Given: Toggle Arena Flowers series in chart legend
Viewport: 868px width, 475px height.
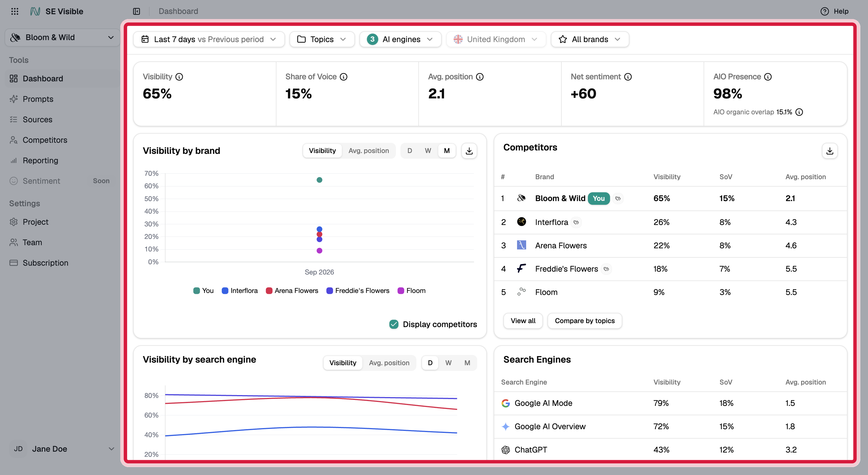Looking at the screenshot, I should 292,291.
